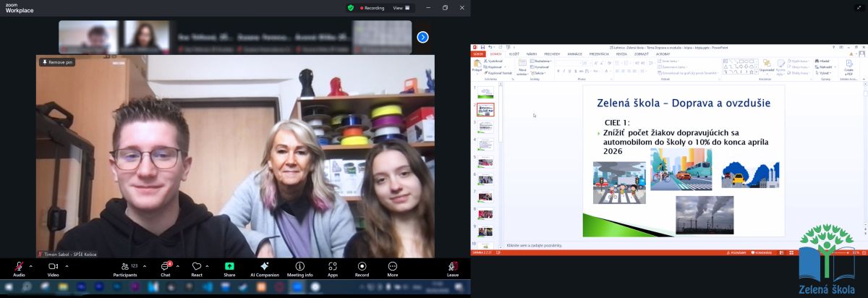Open the Participants panel icon
The width and height of the screenshot is (868, 298).
coord(124,266)
